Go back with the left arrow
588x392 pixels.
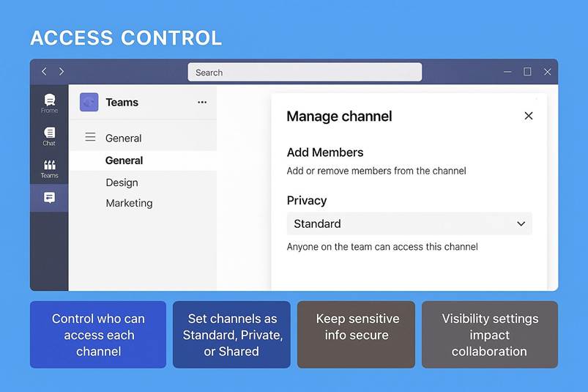(x=44, y=72)
